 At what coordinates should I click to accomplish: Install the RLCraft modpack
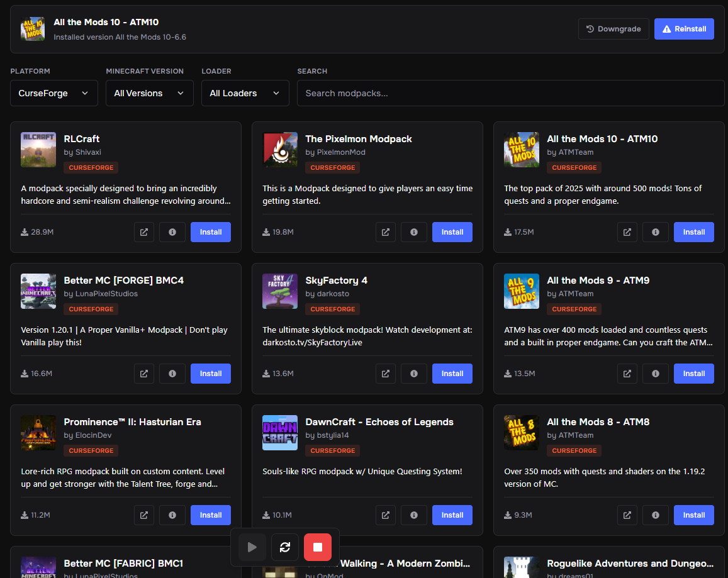[211, 232]
